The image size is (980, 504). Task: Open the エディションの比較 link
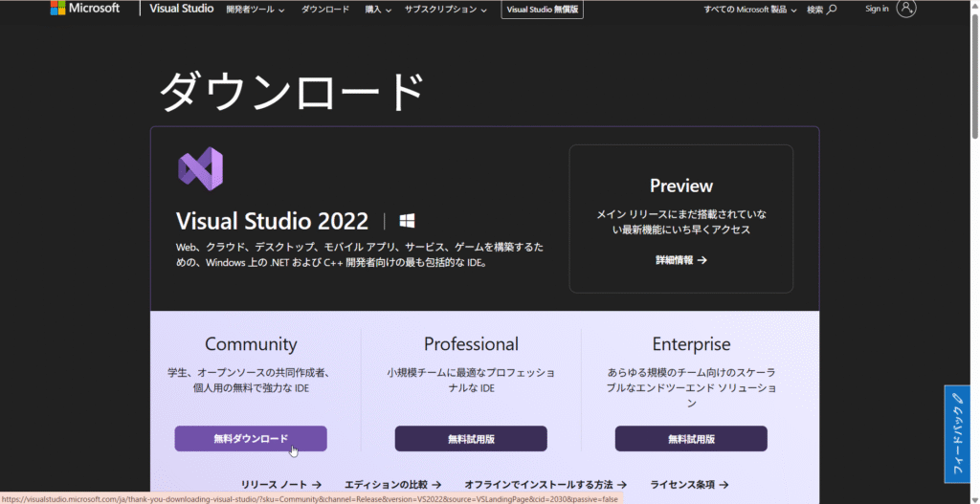tap(392, 484)
